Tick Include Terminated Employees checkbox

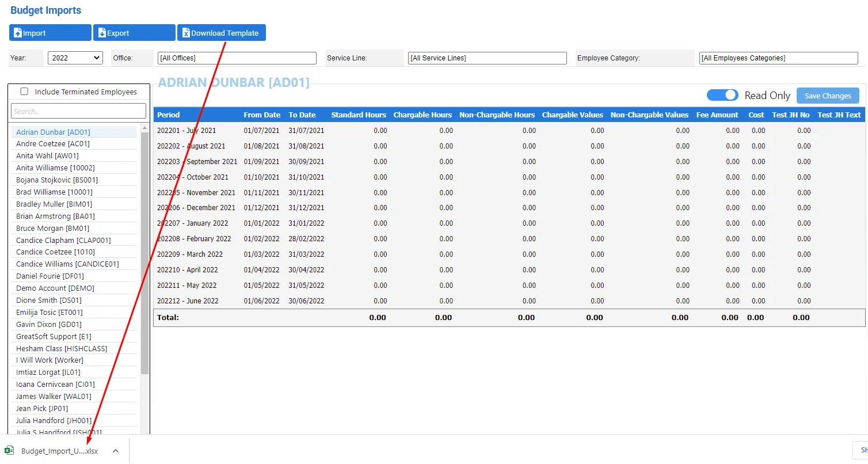24,92
